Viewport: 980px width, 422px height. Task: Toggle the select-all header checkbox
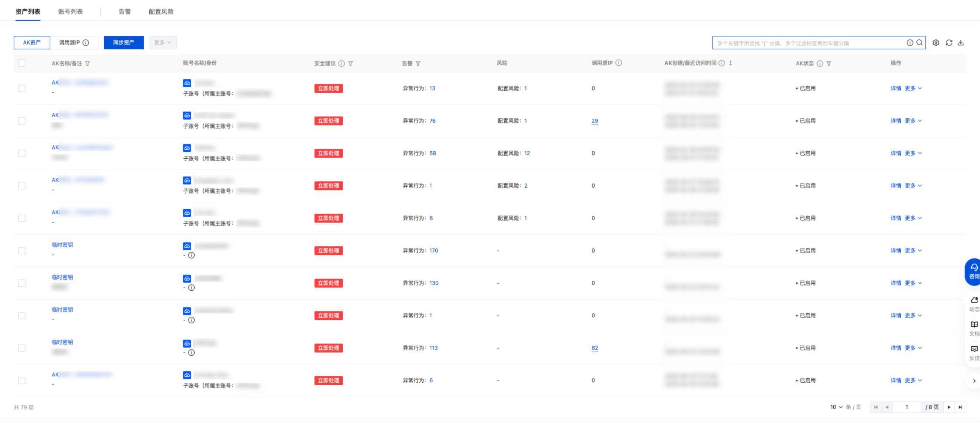click(22, 63)
